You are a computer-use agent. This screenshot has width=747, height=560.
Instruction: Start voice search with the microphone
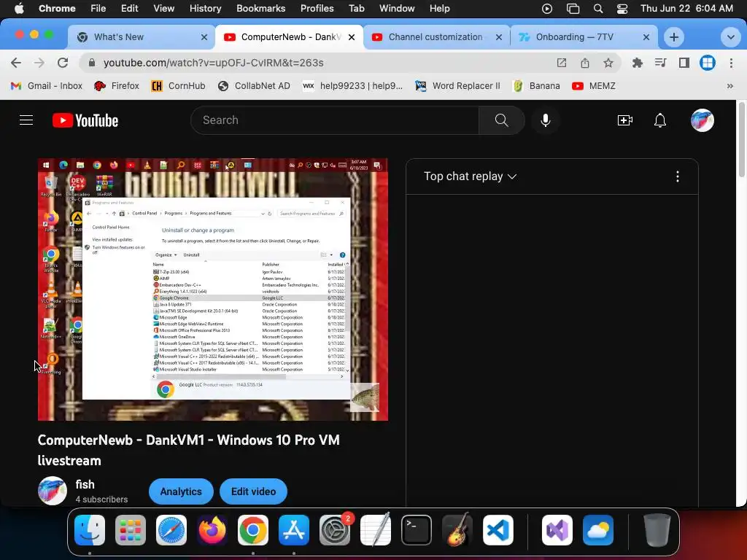[546, 120]
